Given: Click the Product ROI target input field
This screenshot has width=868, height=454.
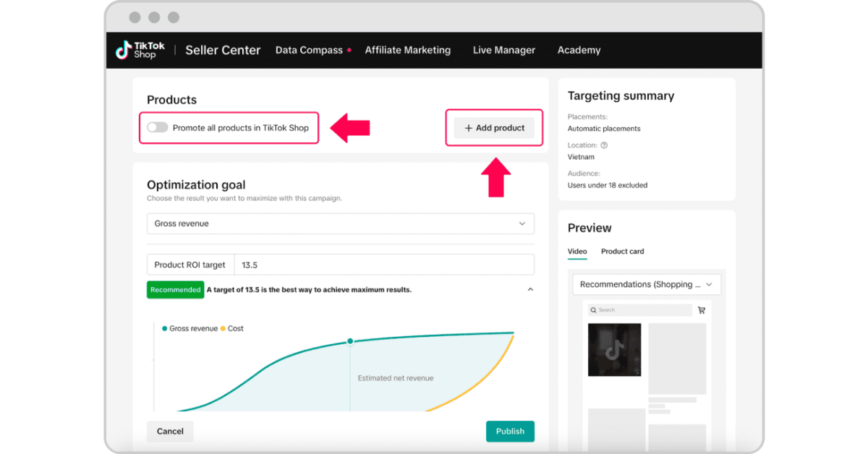Looking at the screenshot, I should pyautogui.click(x=384, y=265).
